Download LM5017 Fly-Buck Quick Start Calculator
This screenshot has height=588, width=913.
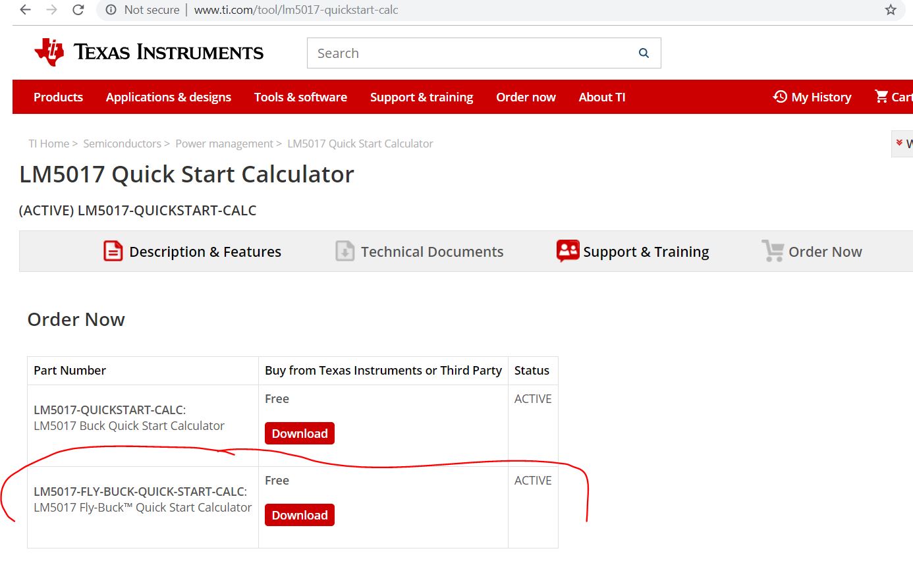click(x=300, y=515)
